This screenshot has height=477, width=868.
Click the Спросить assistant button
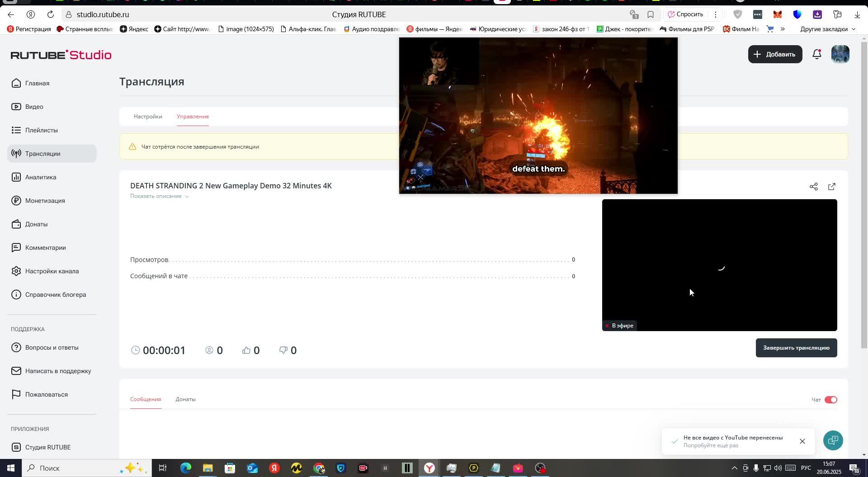[685, 14]
